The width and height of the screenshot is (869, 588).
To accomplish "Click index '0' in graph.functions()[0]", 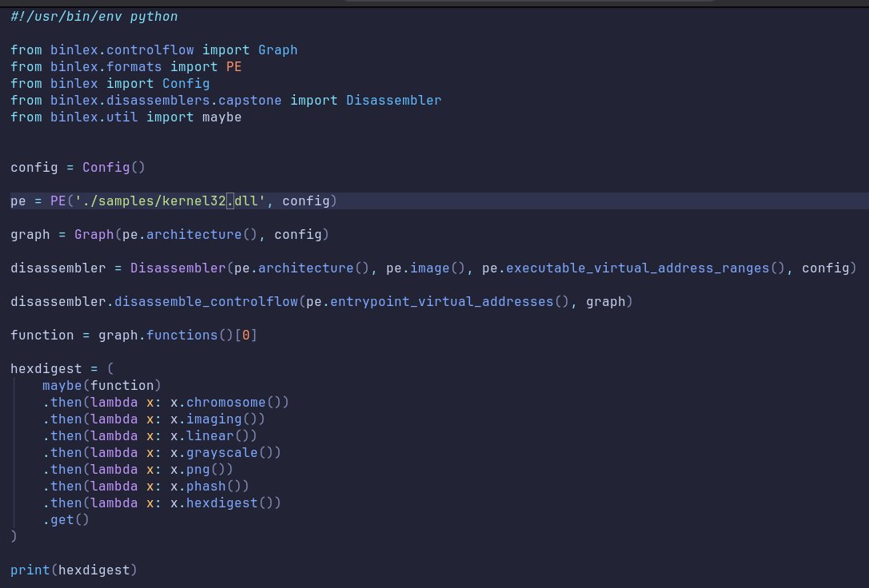I will (246, 336).
